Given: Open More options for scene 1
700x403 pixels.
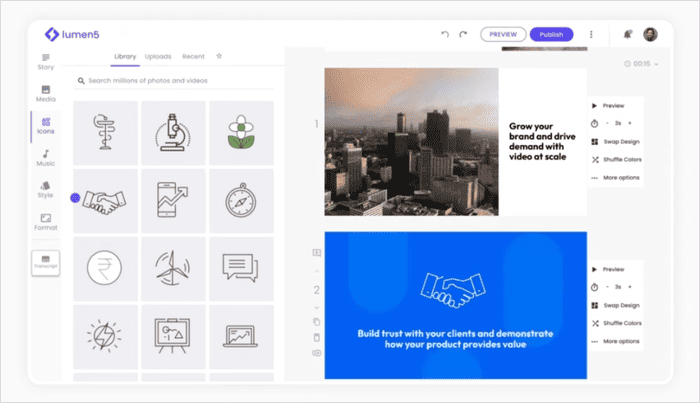Looking at the screenshot, I should point(619,177).
